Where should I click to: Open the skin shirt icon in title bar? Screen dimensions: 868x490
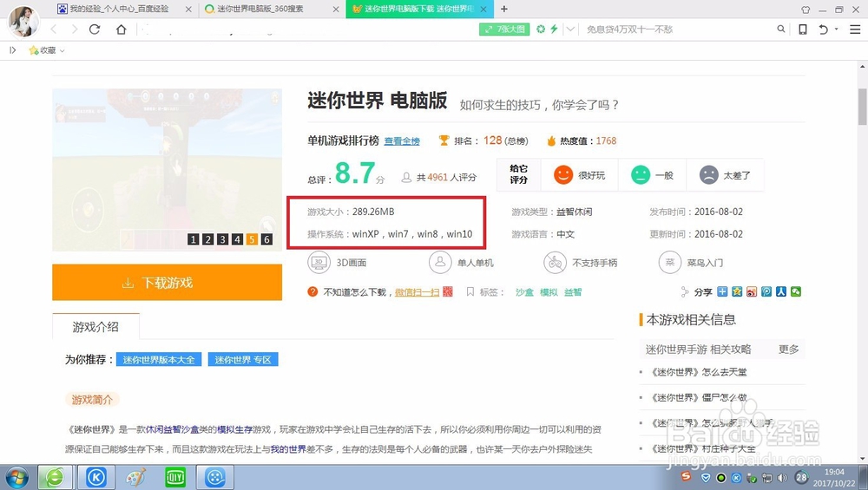[806, 10]
